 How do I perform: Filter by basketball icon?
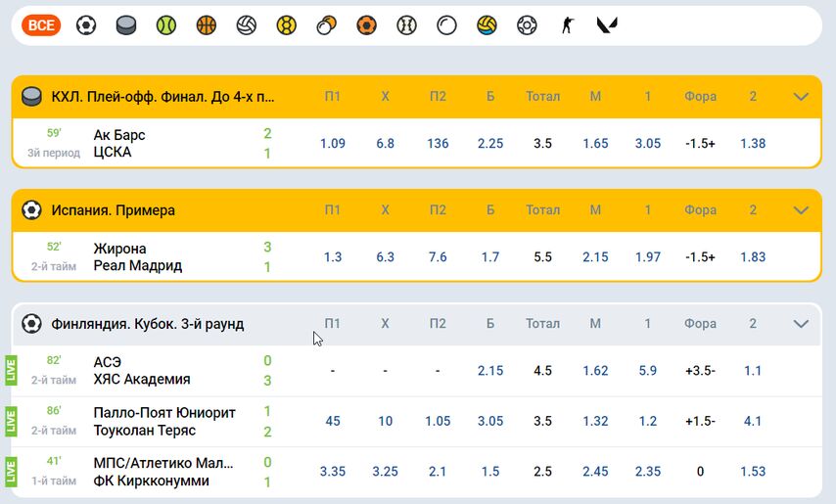[x=206, y=25]
